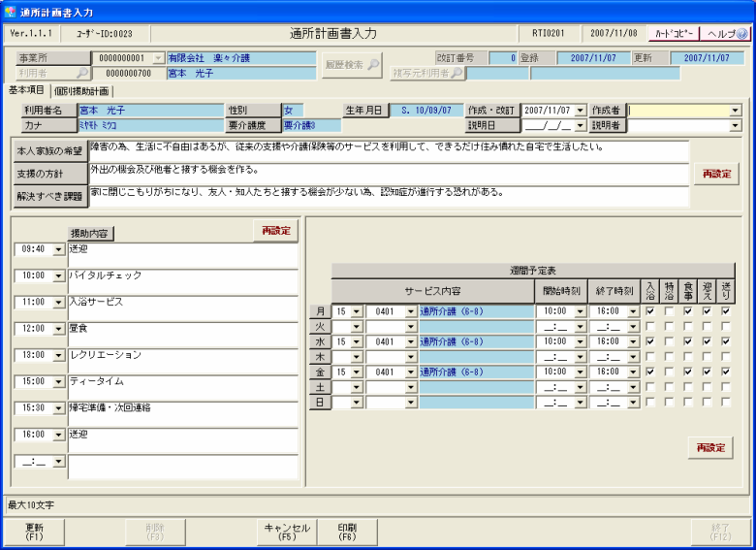Image resolution: width=756 pixels, height=550 pixels.
Task: Click the キャンセル (F5) button
Action: click(x=287, y=533)
